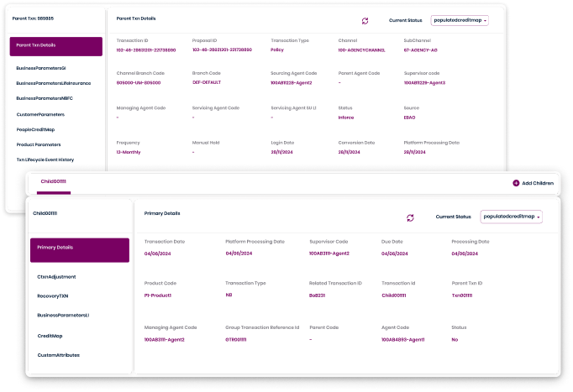
Task: Open CreditMap in child sidebar
Action: (x=50, y=335)
